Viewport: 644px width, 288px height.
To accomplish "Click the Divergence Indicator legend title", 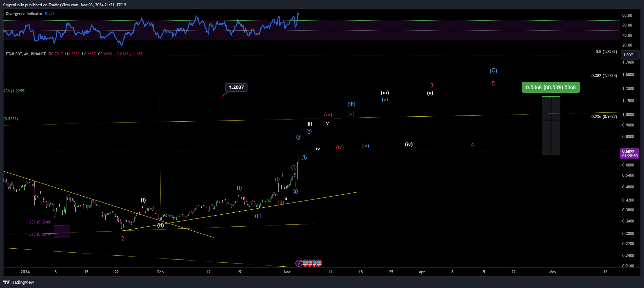I will pos(24,14).
